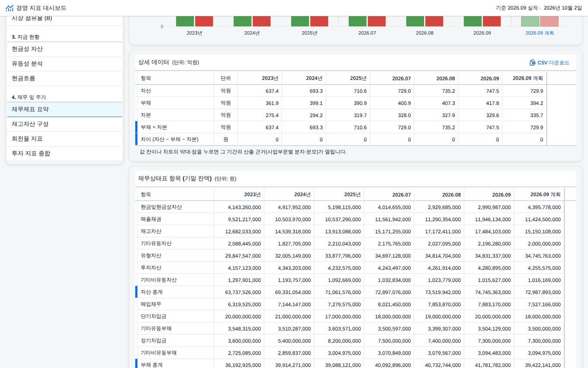
Task: Click 기타비유동부채 value 3,094,483,000
Action: [x=489, y=353]
